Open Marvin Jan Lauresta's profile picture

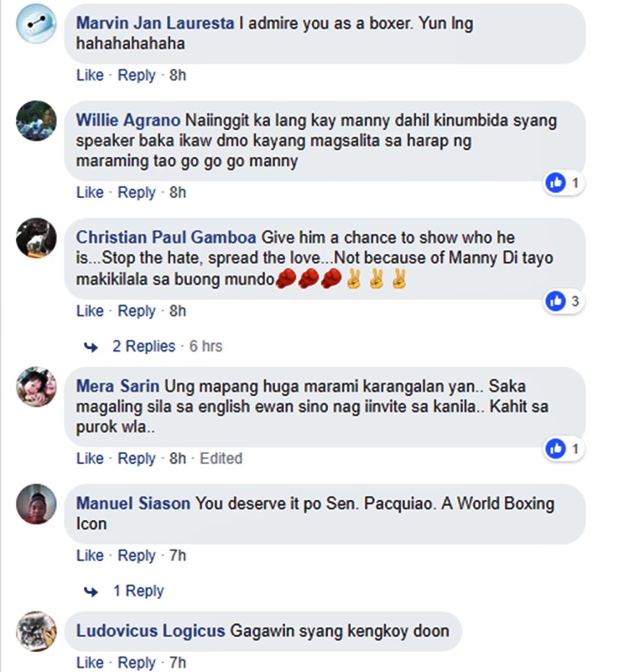click(36, 23)
